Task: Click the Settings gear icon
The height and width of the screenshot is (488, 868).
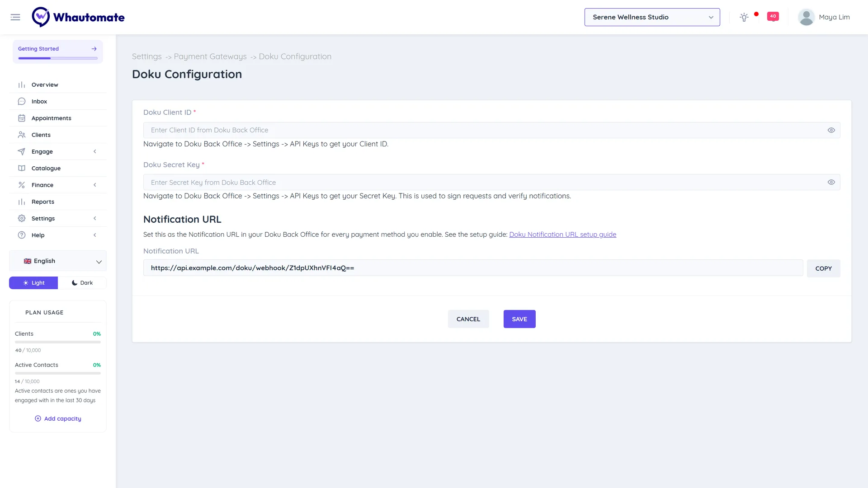Action: pyautogui.click(x=22, y=219)
